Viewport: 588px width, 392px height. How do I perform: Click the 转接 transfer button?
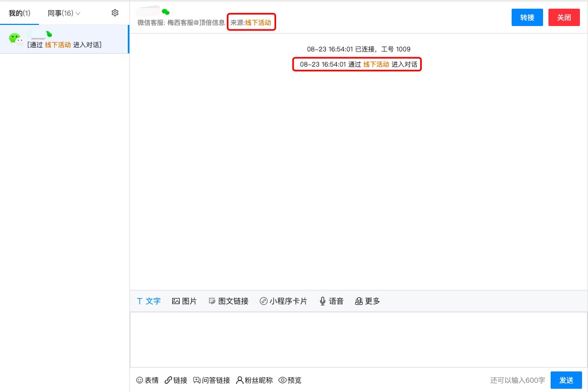[527, 17]
